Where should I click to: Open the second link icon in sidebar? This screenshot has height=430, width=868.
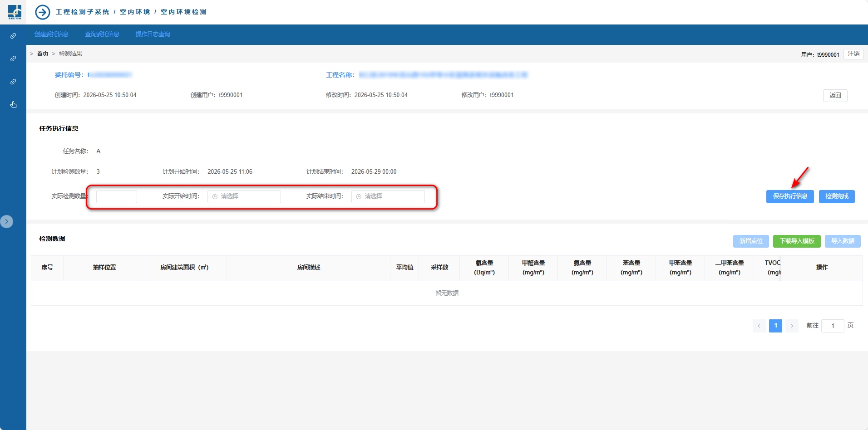tap(13, 59)
